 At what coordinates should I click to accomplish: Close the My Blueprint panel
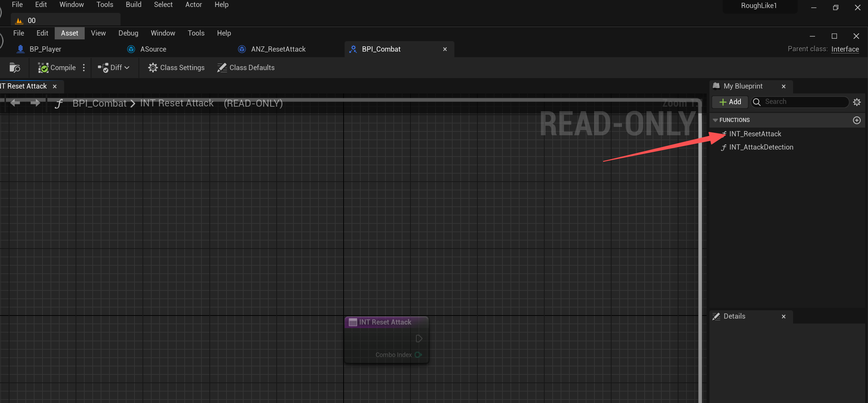coord(784,86)
